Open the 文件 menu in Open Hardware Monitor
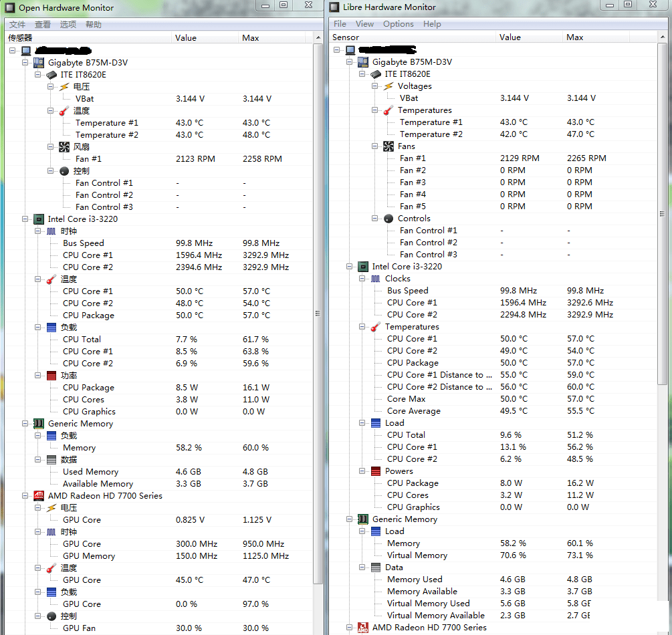Screen dimensions: 672x635 click(x=17, y=25)
